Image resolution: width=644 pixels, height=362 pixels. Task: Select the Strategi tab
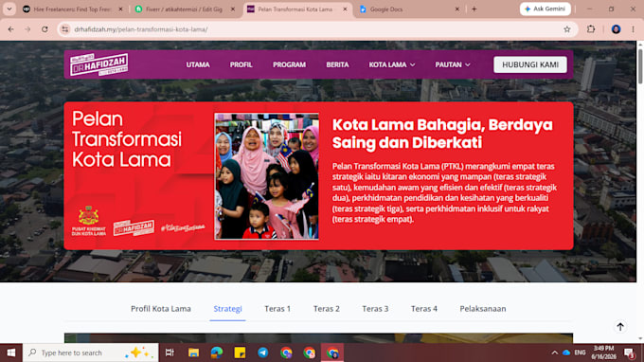(x=227, y=309)
